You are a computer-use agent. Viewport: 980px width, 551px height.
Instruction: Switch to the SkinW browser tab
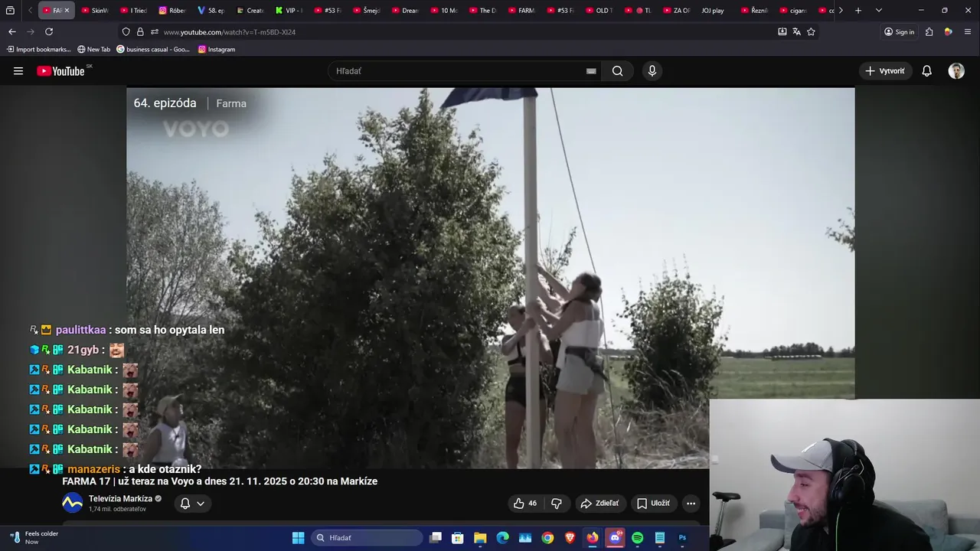point(94,11)
